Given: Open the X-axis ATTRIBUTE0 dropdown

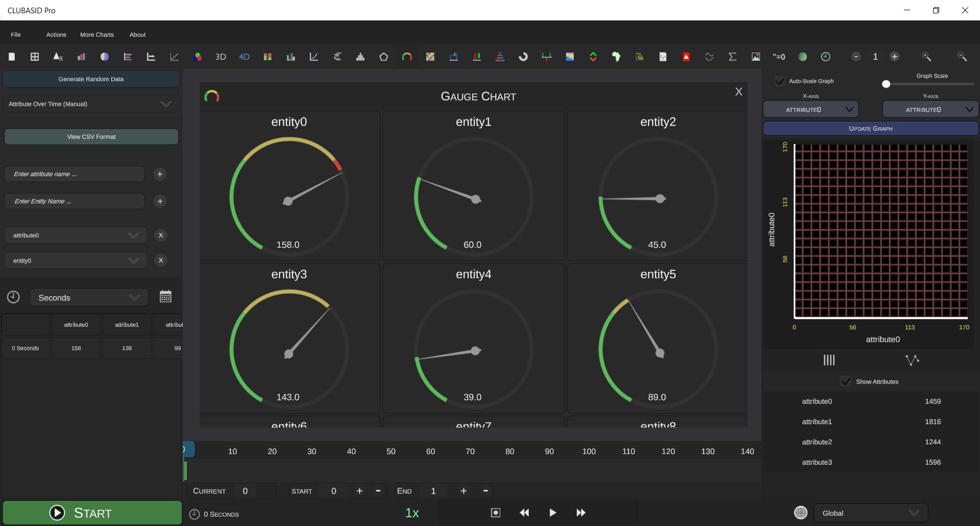Looking at the screenshot, I should [x=811, y=109].
